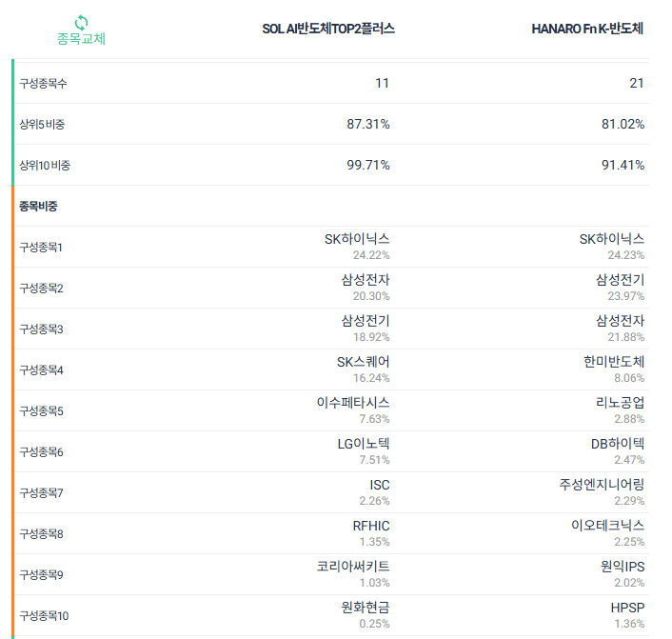
Task: Select the 23.97% weight value
Action: (625, 296)
